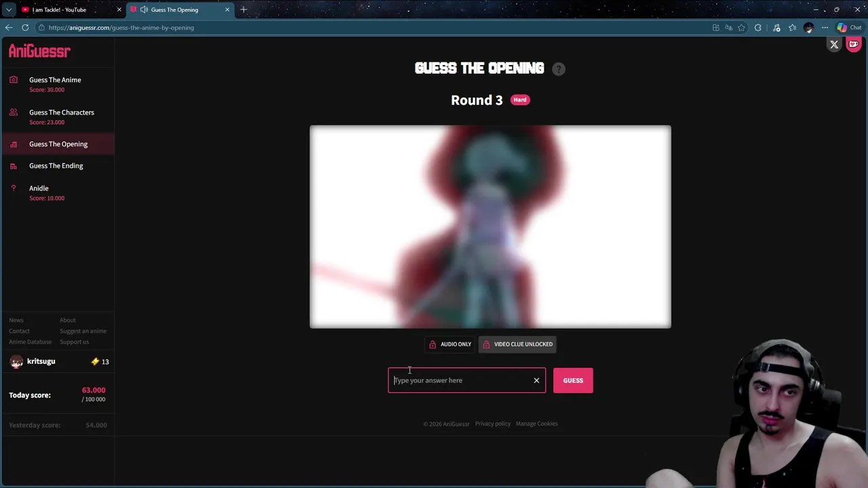
Task: Clear the answer field with the X
Action: [x=536, y=380]
